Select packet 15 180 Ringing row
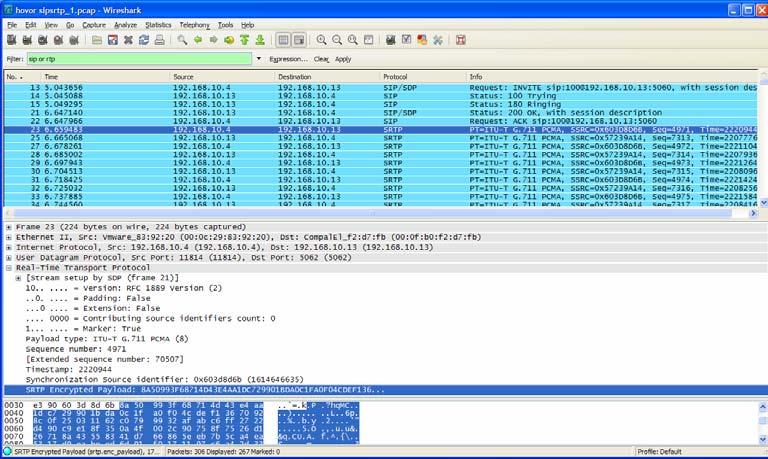768x459 pixels. click(x=381, y=104)
